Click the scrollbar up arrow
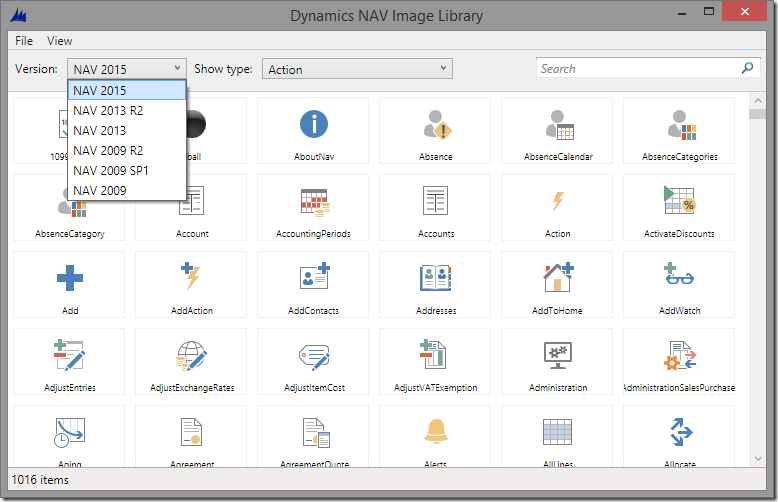This screenshot has width=778, height=502. 758,101
